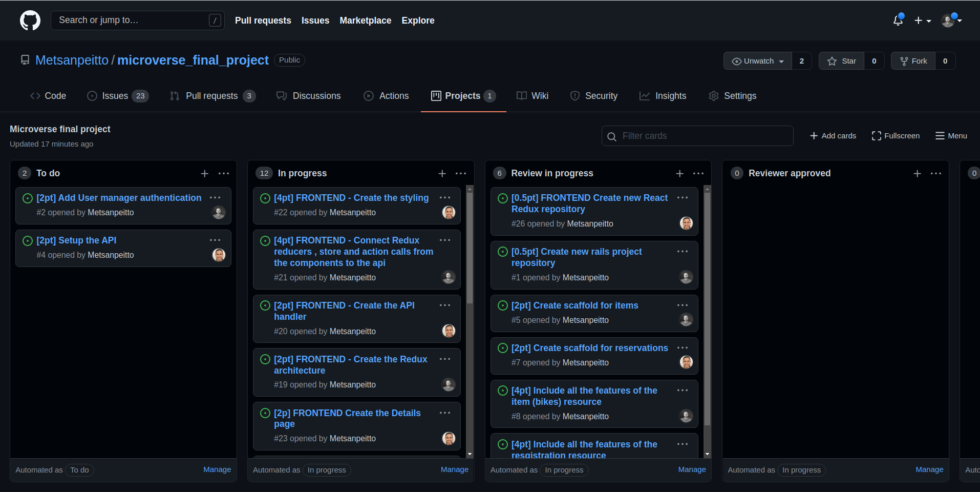Open Review in progress column options menu
This screenshot has height=492, width=980.
(x=698, y=174)
